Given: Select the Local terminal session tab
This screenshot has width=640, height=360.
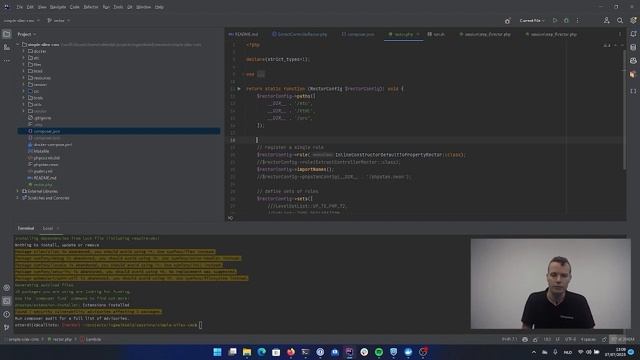Looking at the screenshot, I should click(x=48, y=228).
